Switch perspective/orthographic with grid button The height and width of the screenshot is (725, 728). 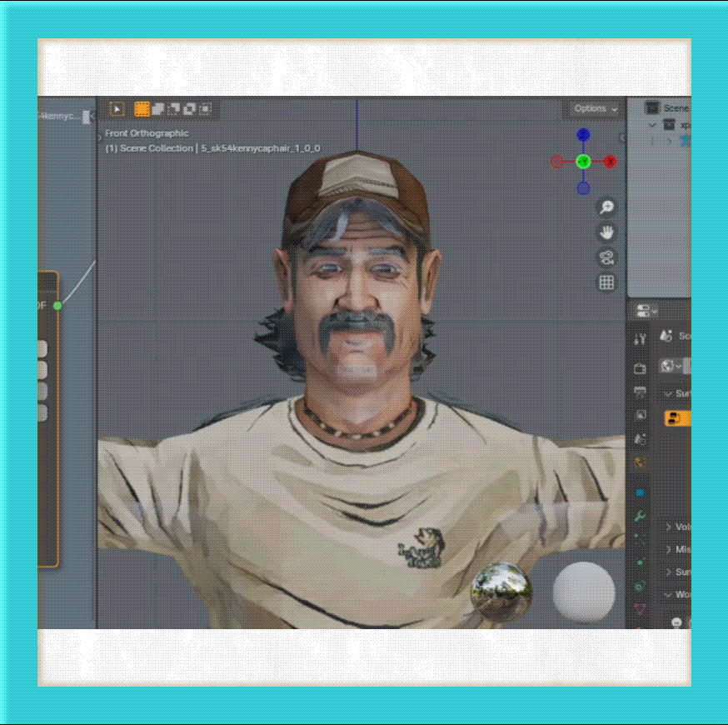pyautogui.click(x=606, y=282)
